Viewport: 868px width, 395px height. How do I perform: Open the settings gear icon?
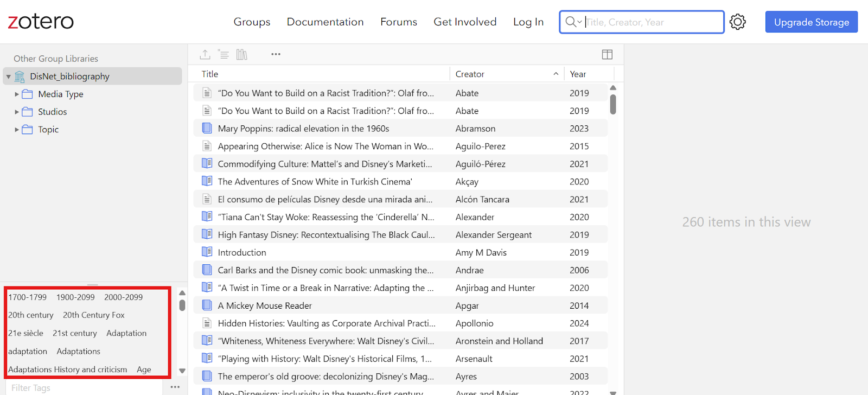click(x=737, y=22)
